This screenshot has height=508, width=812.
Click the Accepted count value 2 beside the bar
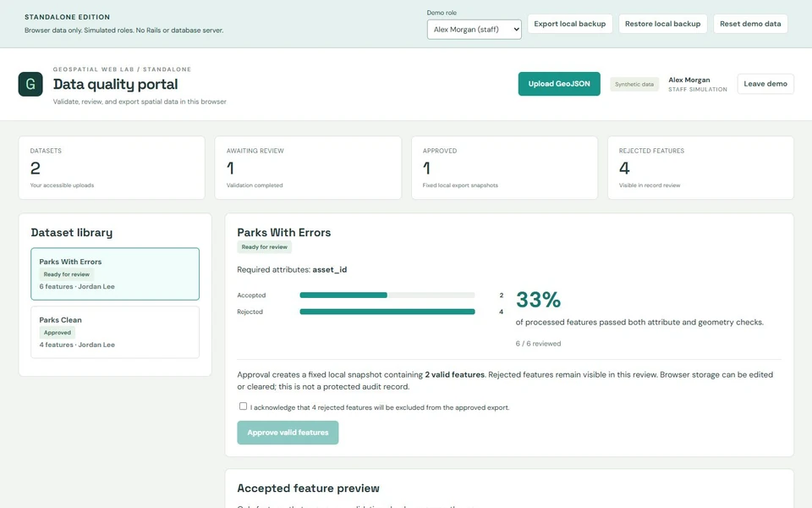pos(501,295)
